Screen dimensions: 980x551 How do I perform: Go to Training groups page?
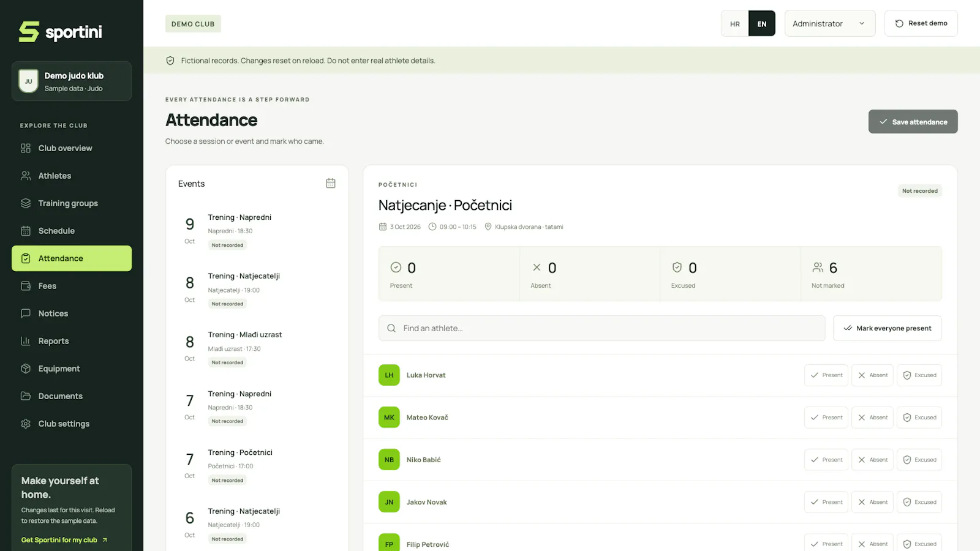(72, 203)
